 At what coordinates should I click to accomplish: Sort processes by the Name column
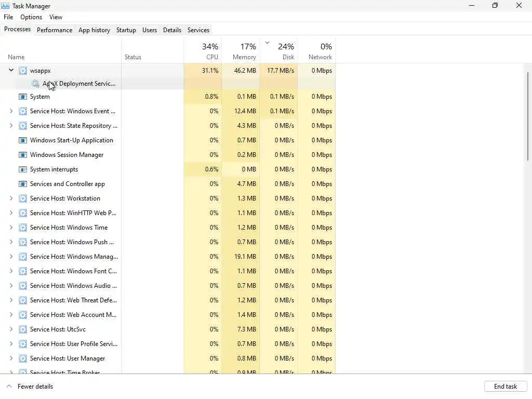point(61,50)
